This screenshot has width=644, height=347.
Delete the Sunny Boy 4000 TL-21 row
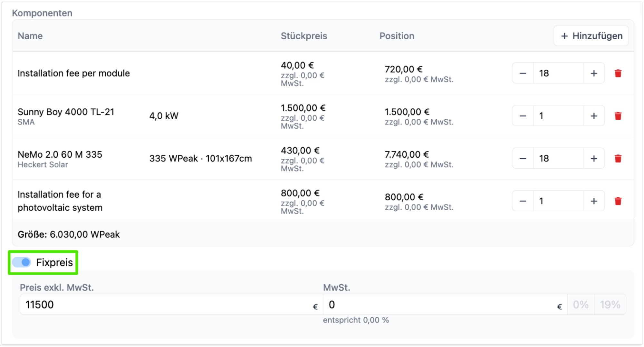pyautogui.click(x=618, y=116)
